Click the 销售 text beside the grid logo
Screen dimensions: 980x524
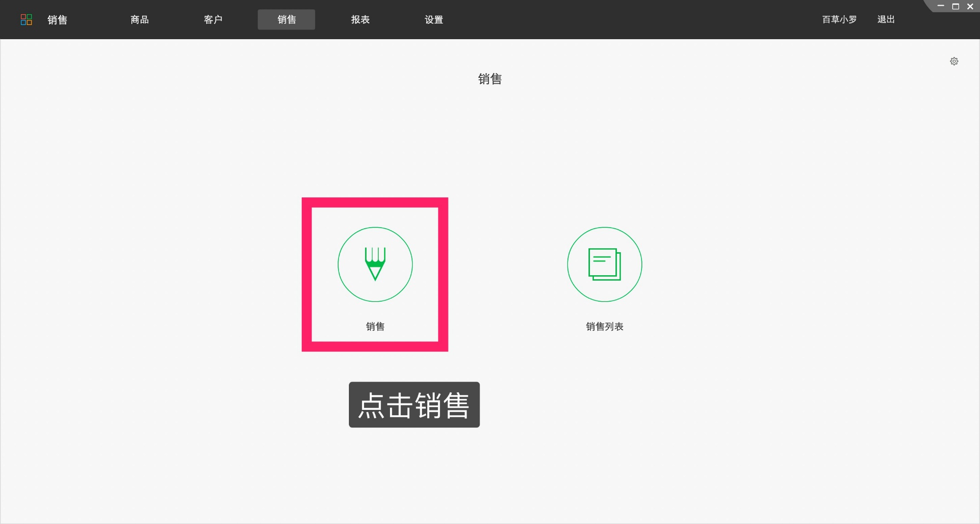coord(56,20)
